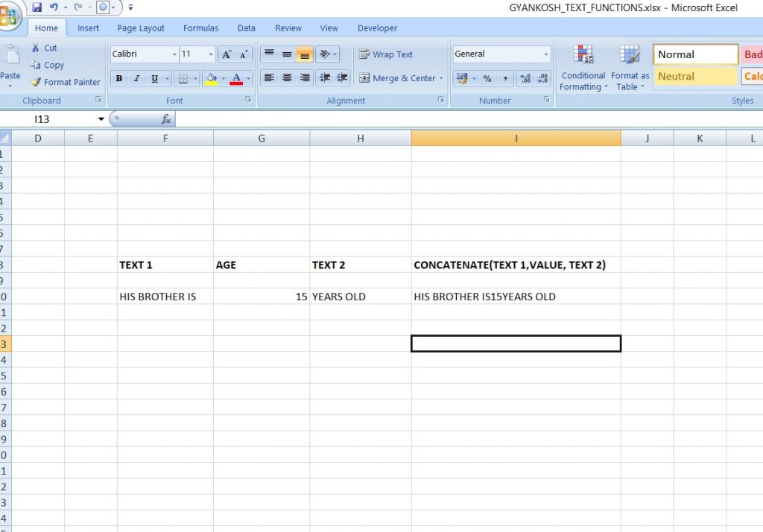Enable Wrap Text
The width and height of the screenshot is (763, 532).
[387, 54]
